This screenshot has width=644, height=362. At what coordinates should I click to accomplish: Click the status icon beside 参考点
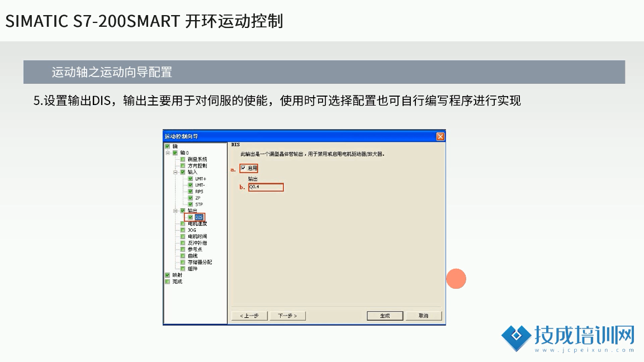click(x=183, y=249)
